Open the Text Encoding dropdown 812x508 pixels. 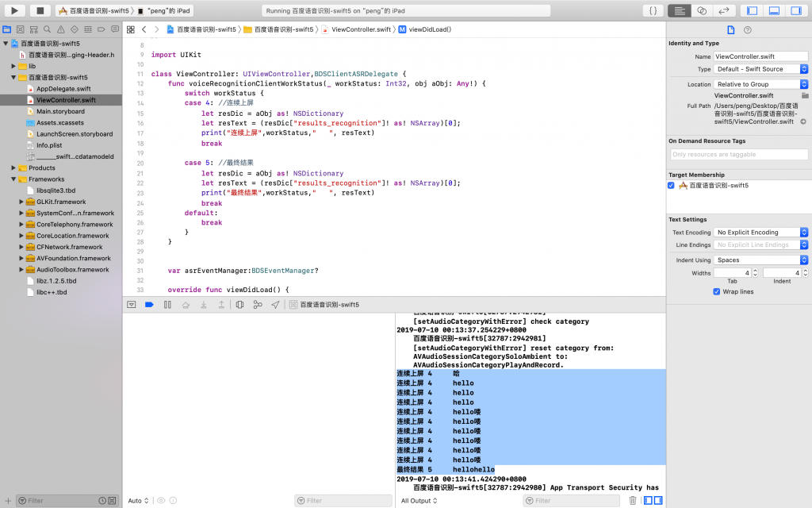click(760, 233)
